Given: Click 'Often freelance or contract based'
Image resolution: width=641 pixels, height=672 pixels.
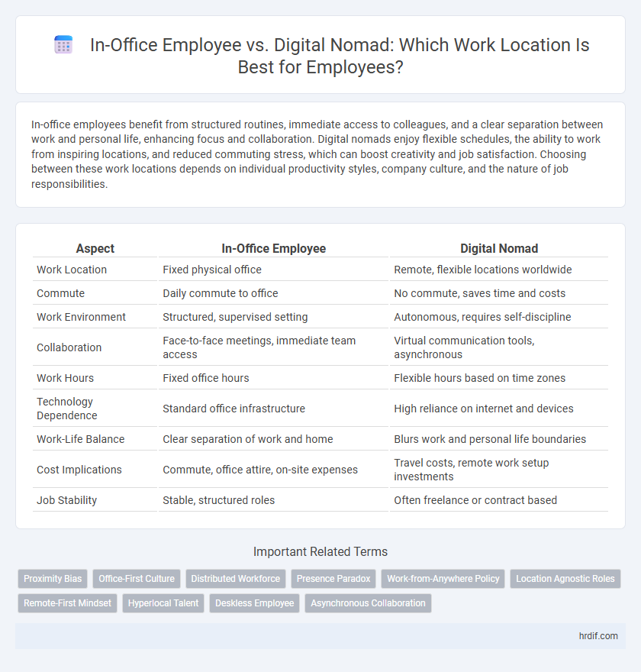Looking at the screenshot, I should [x=475, y=500].
